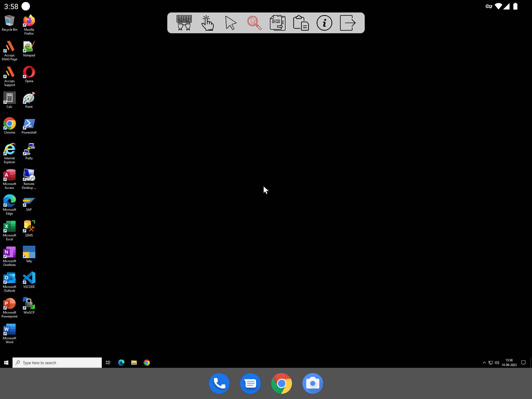Click the network icon in system tray
This screenshot has height=399, width=532.
click(x=491, y=363)
